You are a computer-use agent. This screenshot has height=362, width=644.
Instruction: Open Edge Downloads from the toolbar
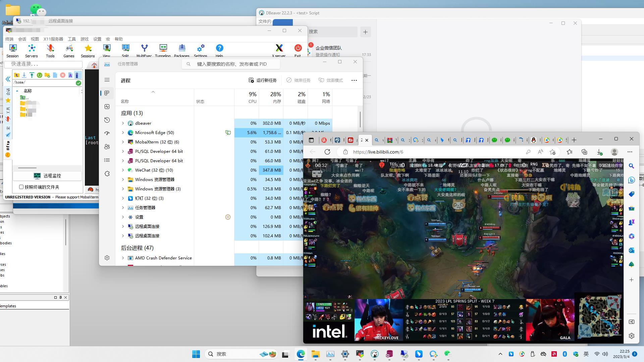click(600, 152)
